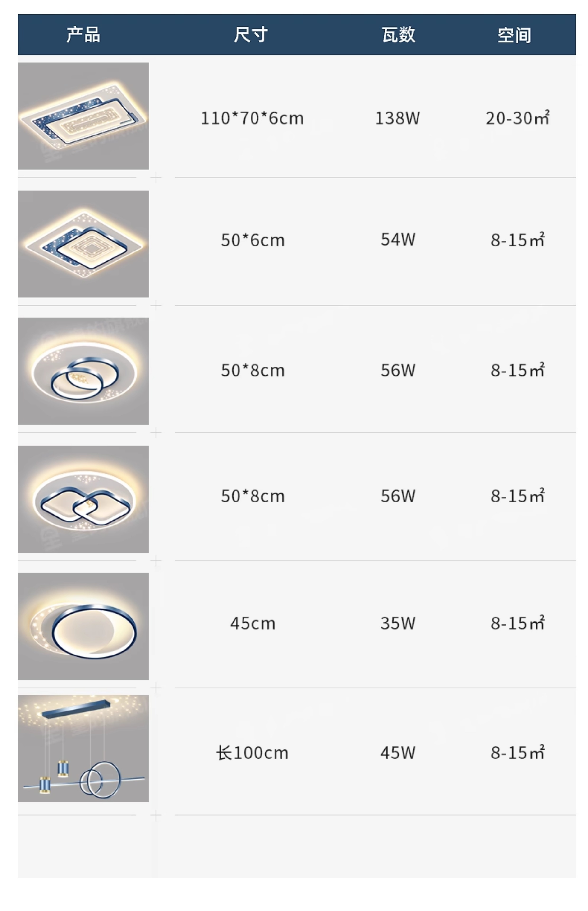Click the rectangular 110*70*6cm ceiling lamp thumbnail
Screen dimensions: 588x911
(x=83, y=116)
